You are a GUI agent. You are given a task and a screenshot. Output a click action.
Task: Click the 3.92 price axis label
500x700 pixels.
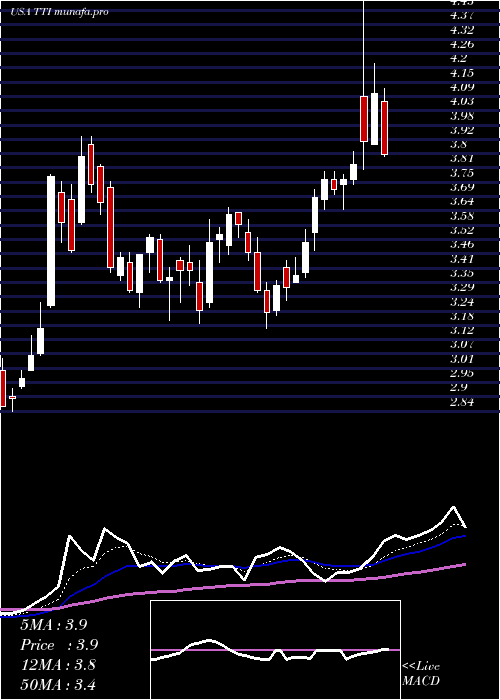click(x=463, y=130)
